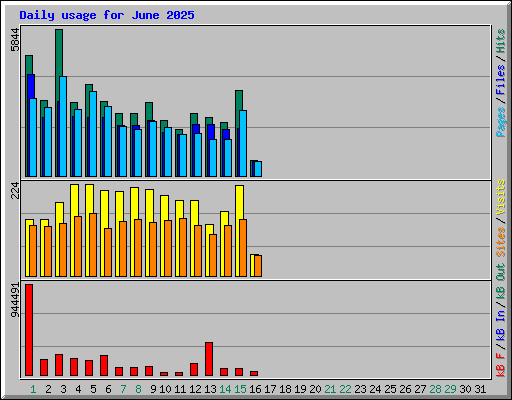Click the orange sites bar for day 16

(258, 266)
